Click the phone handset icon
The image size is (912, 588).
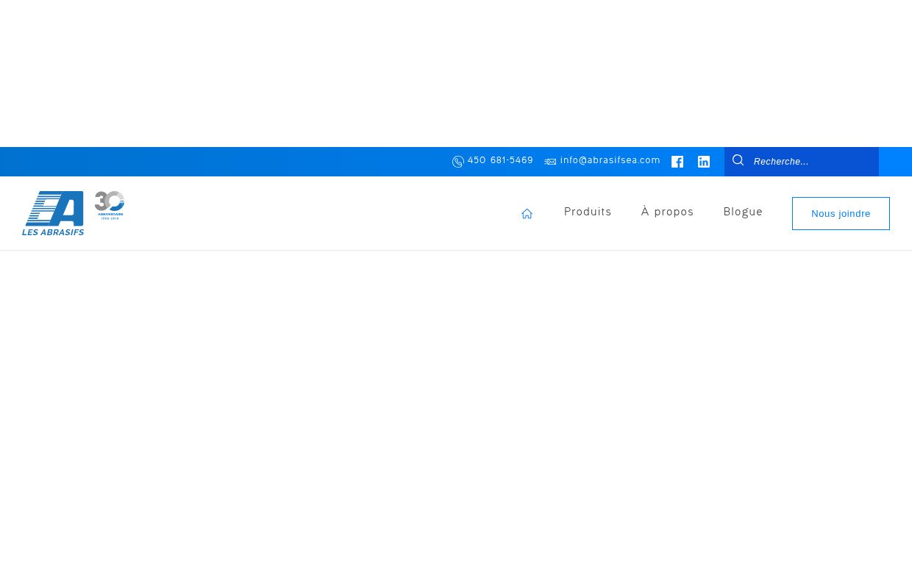click(x=457, y=162)
